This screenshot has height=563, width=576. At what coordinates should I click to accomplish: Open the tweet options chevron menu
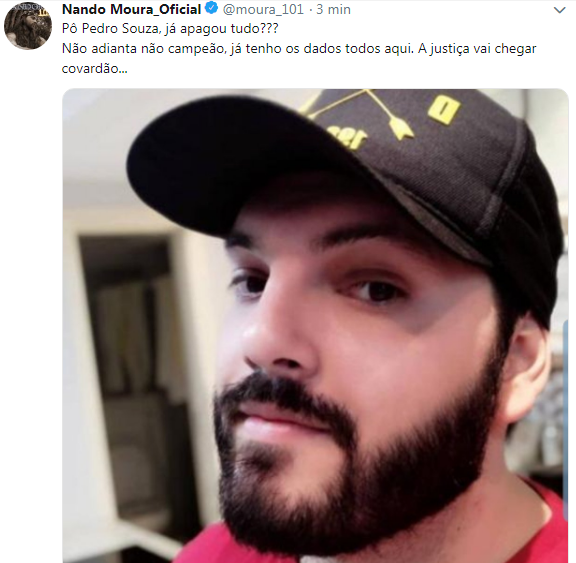coord(559,10)
